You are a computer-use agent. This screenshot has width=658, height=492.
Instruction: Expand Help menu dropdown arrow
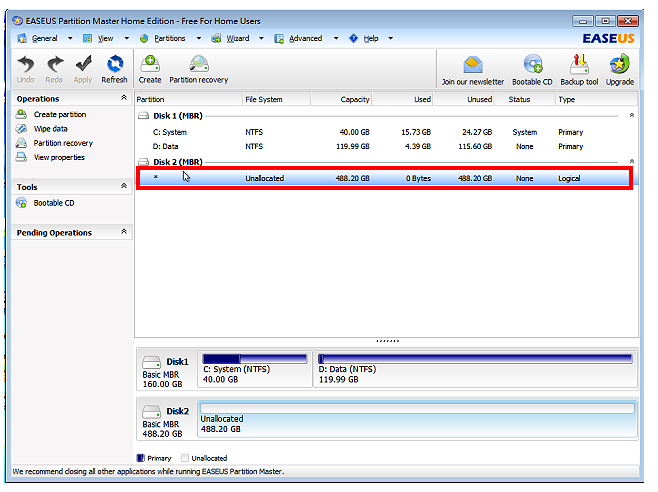[x=391, y=38]
